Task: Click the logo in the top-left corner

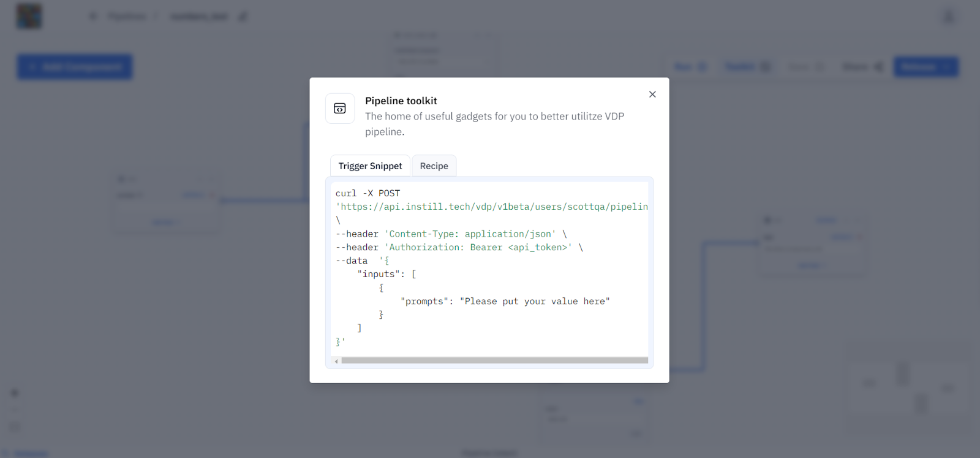Action: (x=29, y=16)
